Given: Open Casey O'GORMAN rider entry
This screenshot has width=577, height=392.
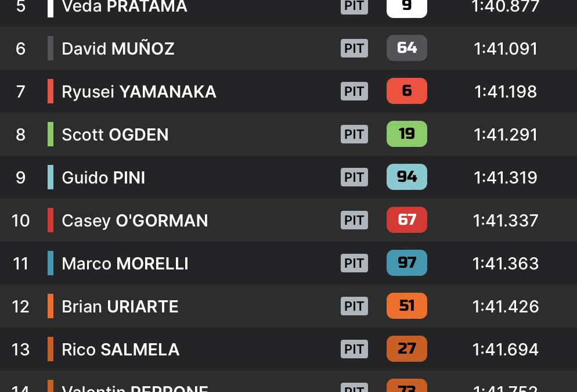Looking at the screenshot, I should coord(135,221).
